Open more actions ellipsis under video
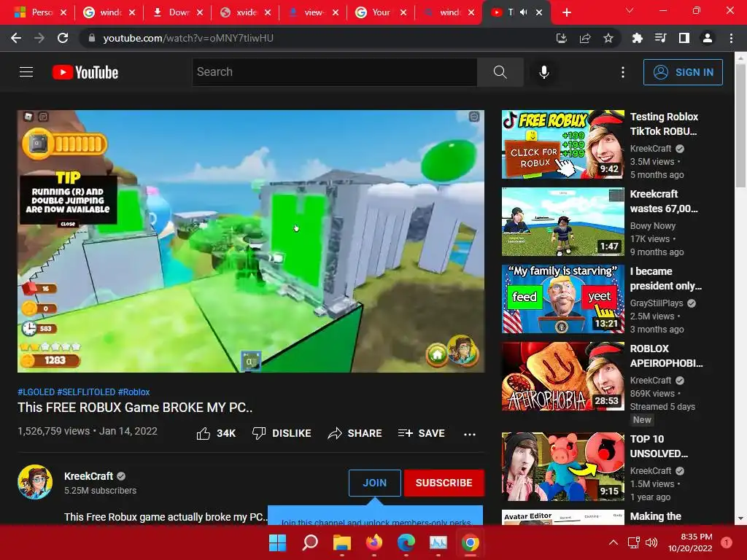This screenshot has height=560, width=747. [x=470, y=434]
